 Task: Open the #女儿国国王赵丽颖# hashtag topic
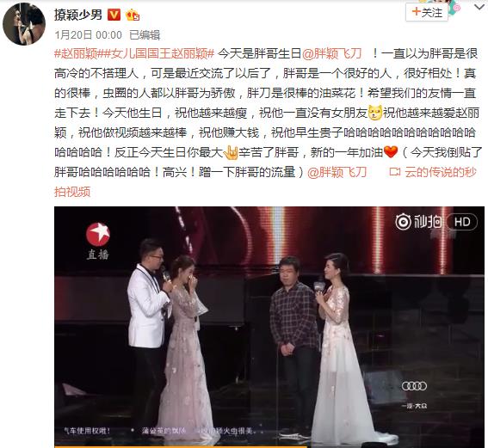(158, 53)
